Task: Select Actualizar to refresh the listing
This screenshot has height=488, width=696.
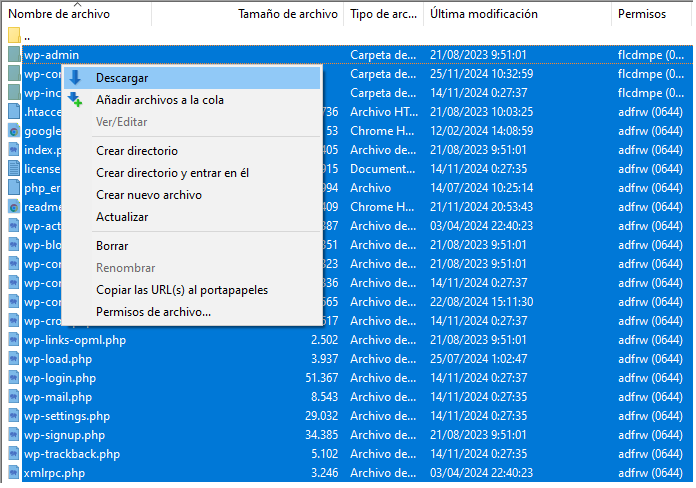Action: [122, 217]
